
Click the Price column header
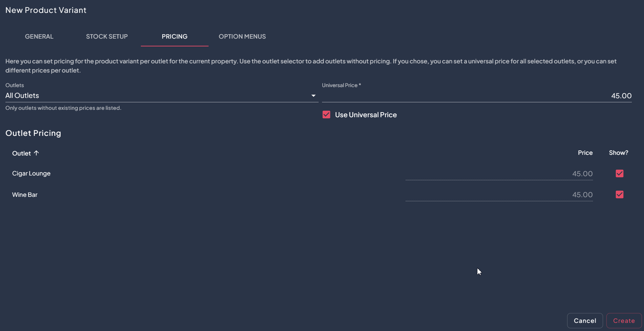pyautogui.click(x=585, y=153)
